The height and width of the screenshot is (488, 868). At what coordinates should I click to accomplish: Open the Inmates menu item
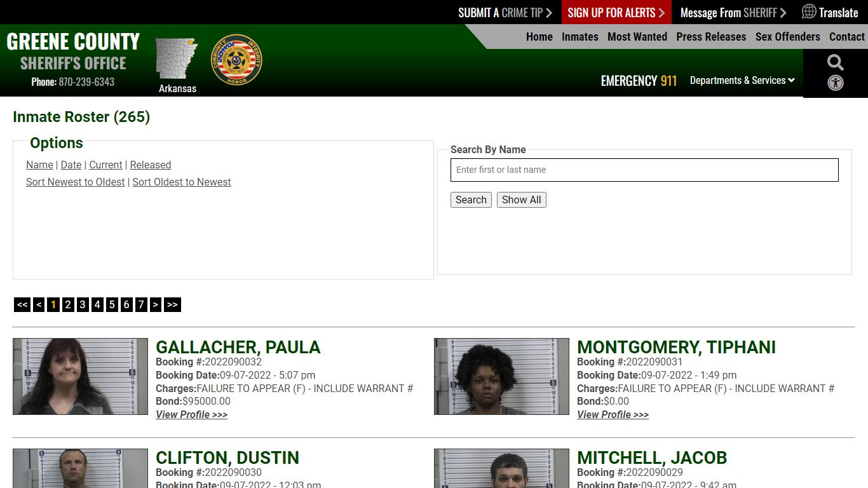point(580,37)
